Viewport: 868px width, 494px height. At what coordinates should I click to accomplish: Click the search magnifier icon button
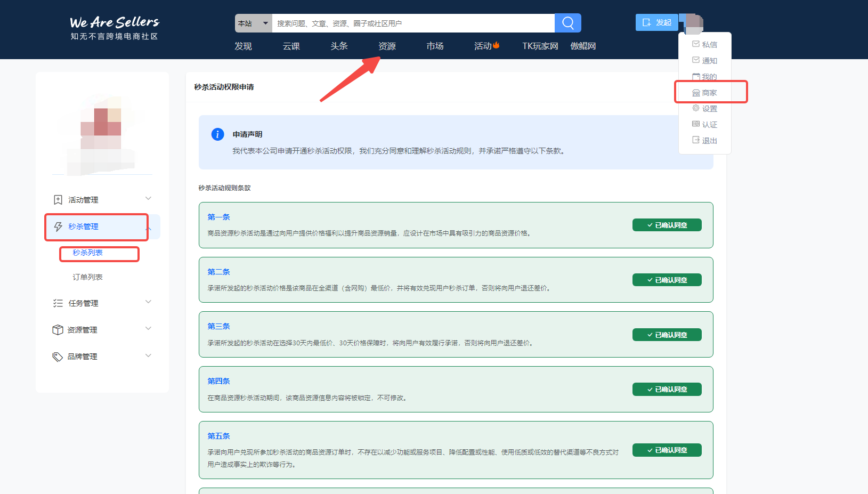point(567,23)
